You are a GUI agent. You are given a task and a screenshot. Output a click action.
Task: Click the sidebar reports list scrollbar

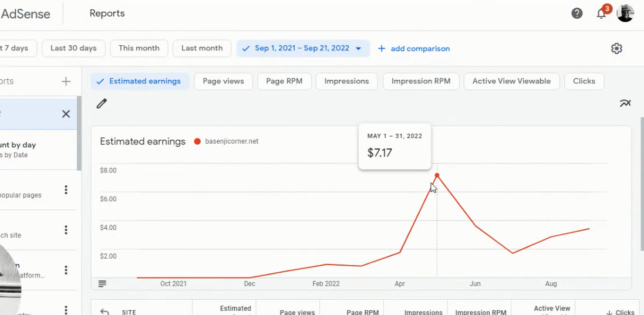tap(79, 133)
